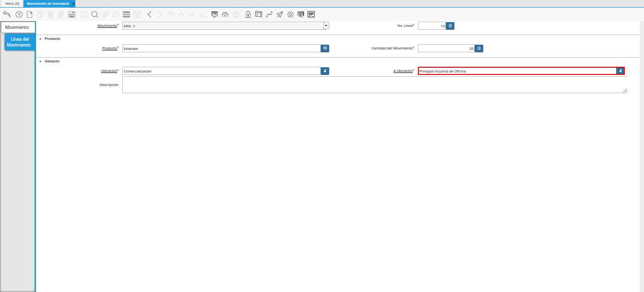Open the workflow route icon
644x292 pixels.
tap(269, 14)
